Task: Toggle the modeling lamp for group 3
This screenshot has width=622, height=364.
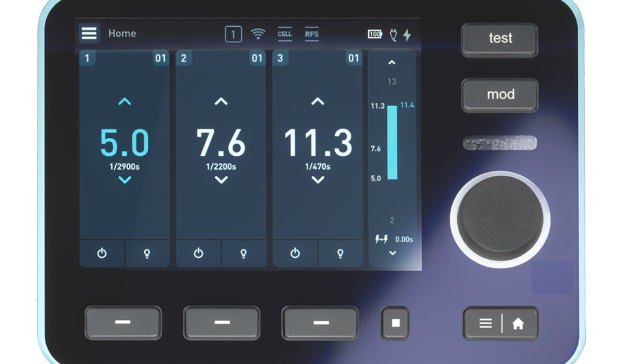Action: [341, 253]
